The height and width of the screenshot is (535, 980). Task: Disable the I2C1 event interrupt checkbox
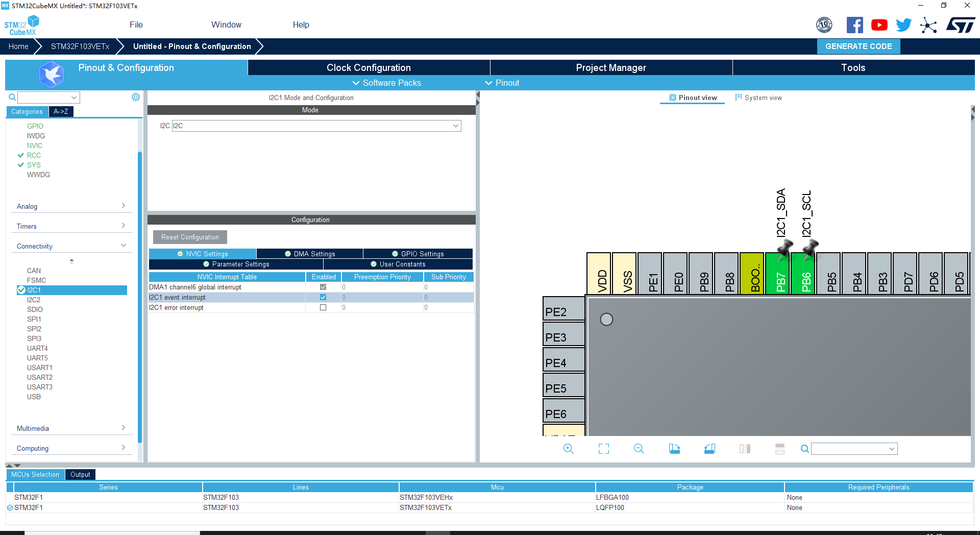[x=323, y=297]
